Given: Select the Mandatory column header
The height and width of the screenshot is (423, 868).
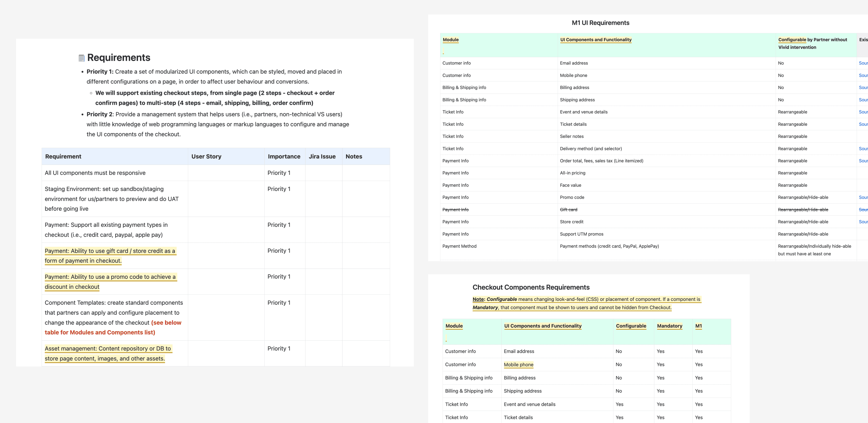Looking at the screenshot, I should (x=669, y=326).
